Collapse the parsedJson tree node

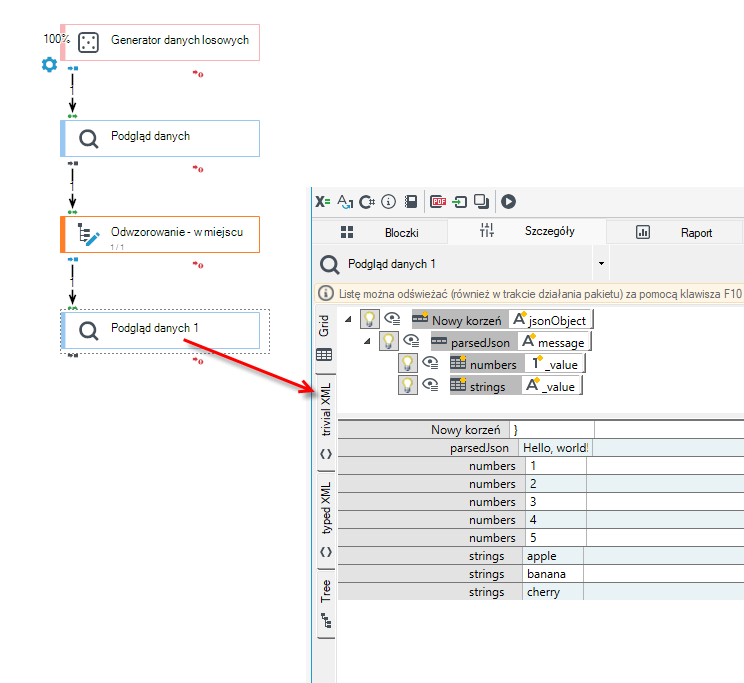pos(367,341)
